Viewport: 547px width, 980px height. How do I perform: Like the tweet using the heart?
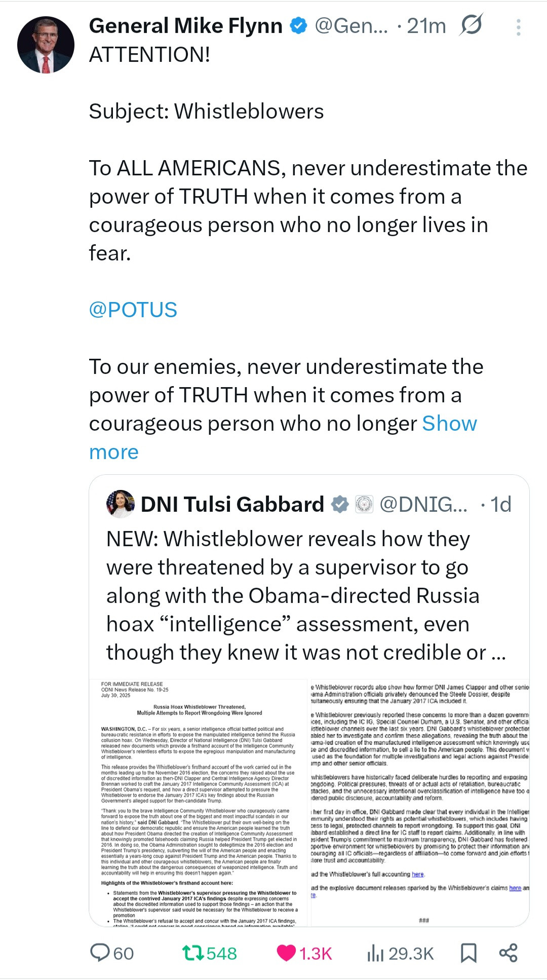point(286,953)
